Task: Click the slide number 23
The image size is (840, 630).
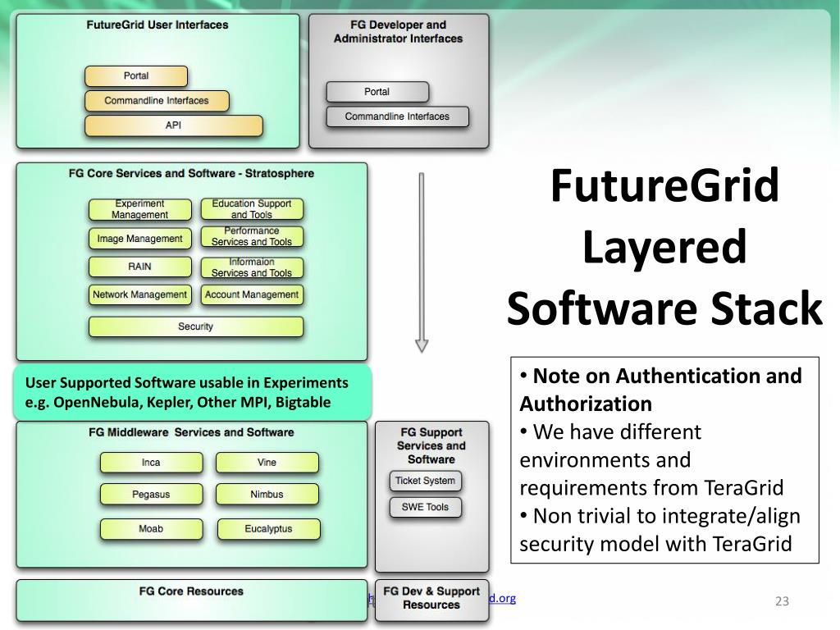Action: [x=782, y=601]
